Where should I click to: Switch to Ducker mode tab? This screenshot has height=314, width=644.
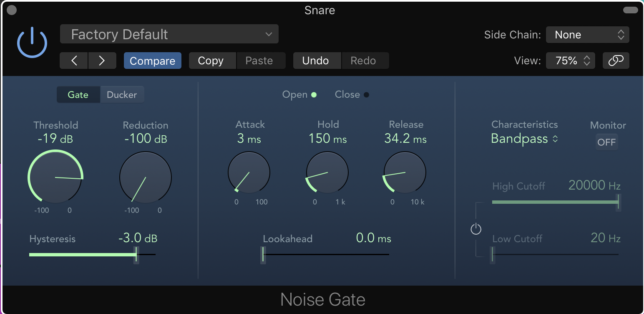point(122,95)
